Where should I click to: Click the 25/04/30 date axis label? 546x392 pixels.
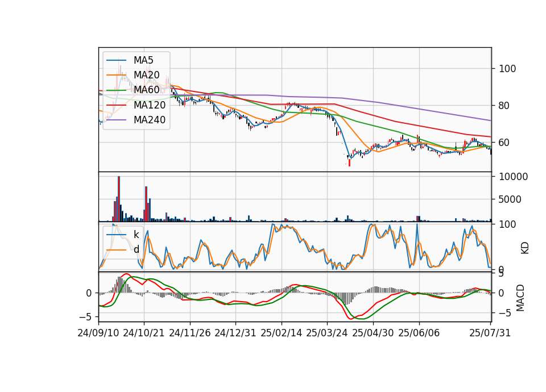[x=373, y=333]
